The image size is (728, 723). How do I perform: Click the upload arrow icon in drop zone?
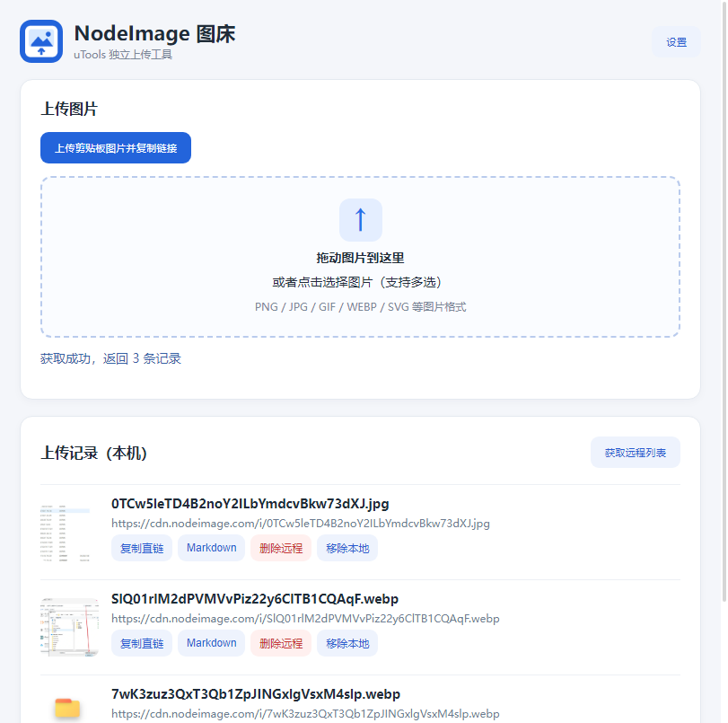pyautogui.click(x=361, y=220)
